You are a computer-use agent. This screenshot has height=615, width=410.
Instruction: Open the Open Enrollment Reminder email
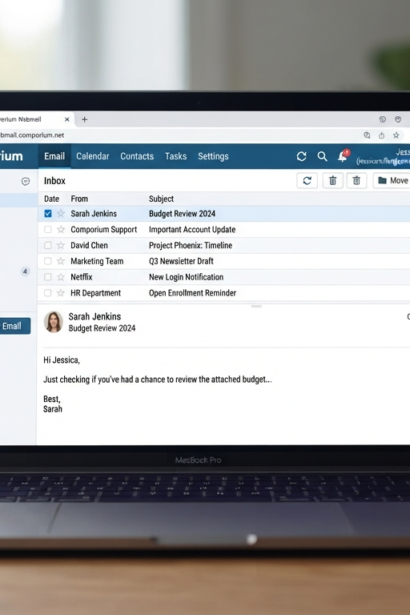pos(192,293)
